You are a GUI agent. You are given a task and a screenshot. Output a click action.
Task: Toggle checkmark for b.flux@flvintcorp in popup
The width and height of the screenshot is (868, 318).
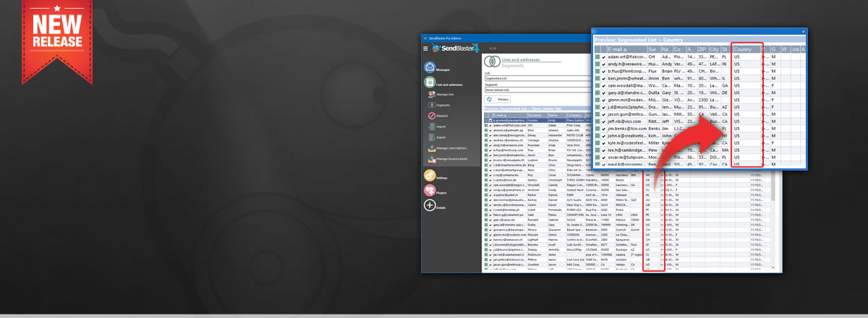pyautogui.click(x=603, y=71)
